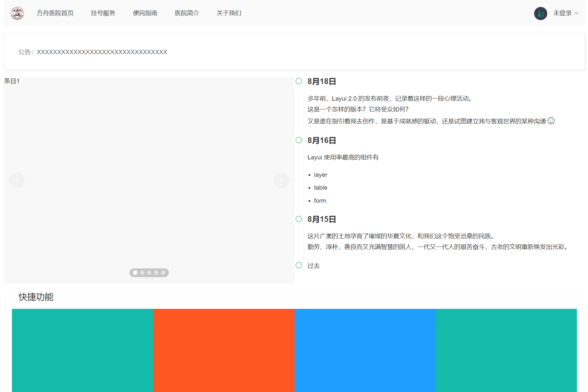588x392 pixels.
Task: Click the 8月15日 timeline circle marker
Action: coord(299,219)
